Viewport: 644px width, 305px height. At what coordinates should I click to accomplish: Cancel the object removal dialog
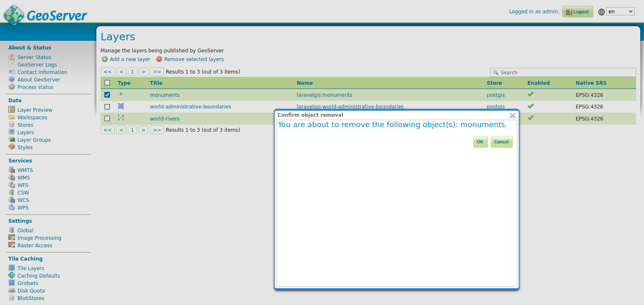[501, 142]
